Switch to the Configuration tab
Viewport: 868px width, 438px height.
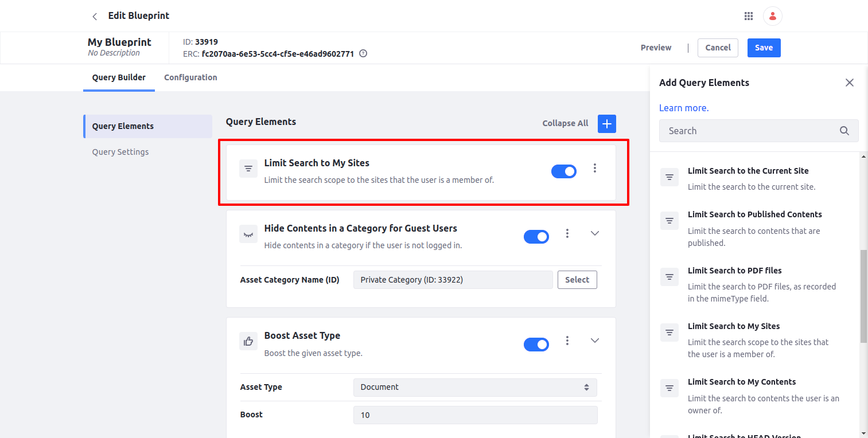point(190,77)
